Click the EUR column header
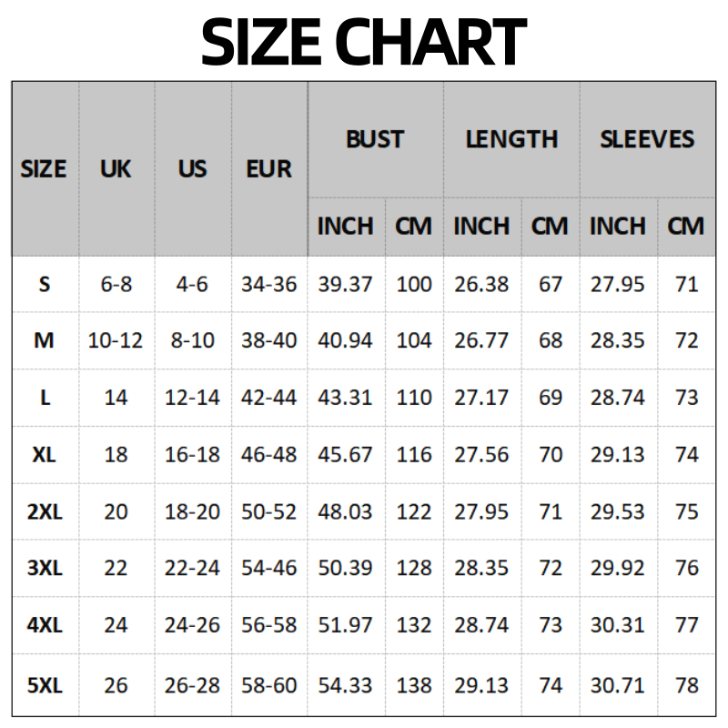 (269, 169)
